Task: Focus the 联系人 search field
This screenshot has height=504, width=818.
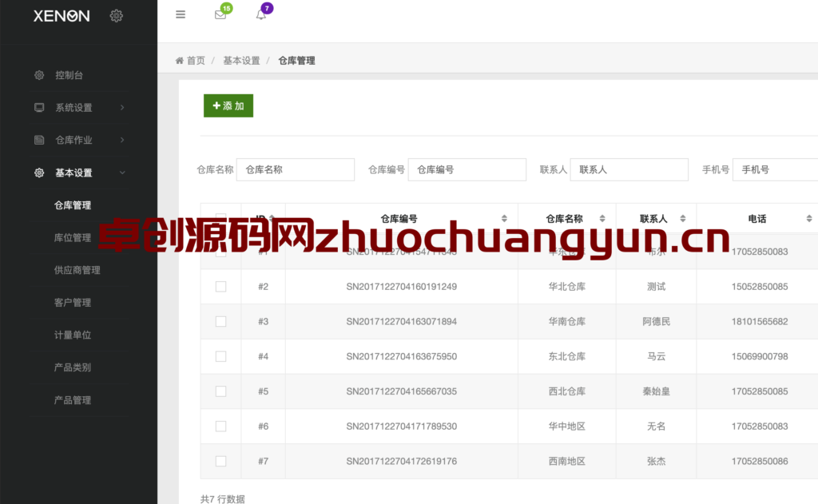Action: point(629,169)
